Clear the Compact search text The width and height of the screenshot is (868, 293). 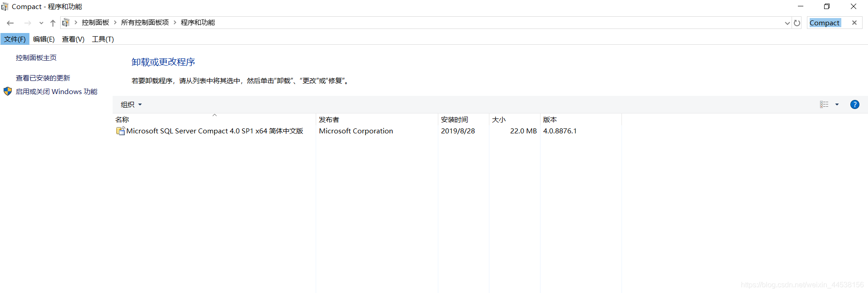coord(854,23)
